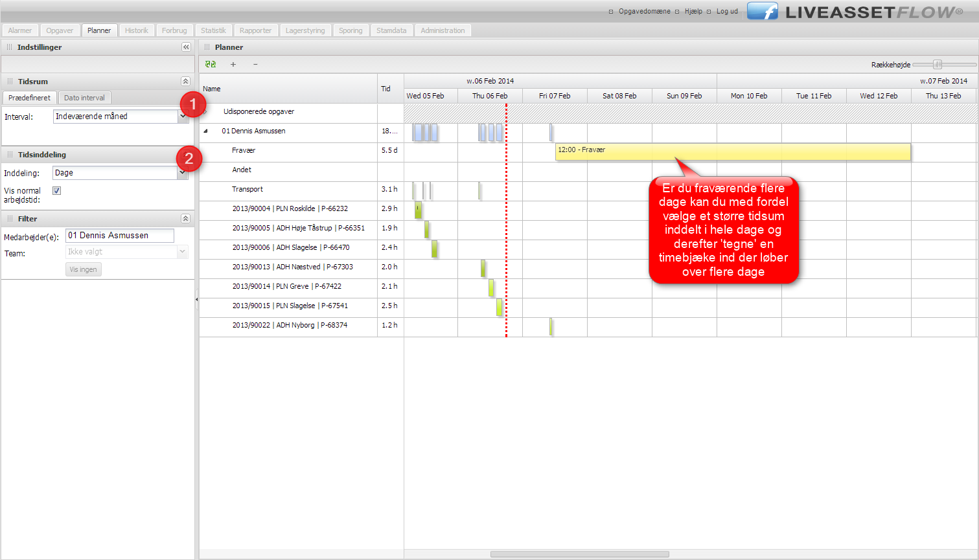
Task: Expand the Udisponerede opgaver row
Action: tap(206, 111)
